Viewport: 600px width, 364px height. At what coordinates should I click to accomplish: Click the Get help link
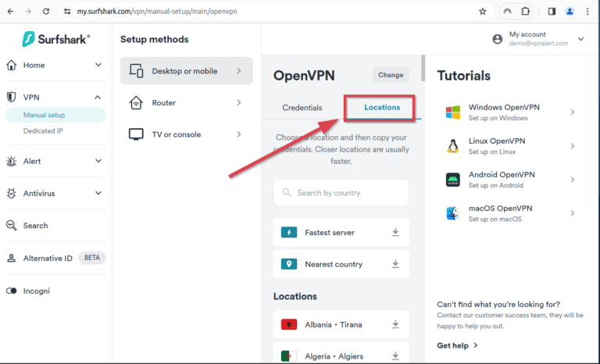click(x=457, y=345)
